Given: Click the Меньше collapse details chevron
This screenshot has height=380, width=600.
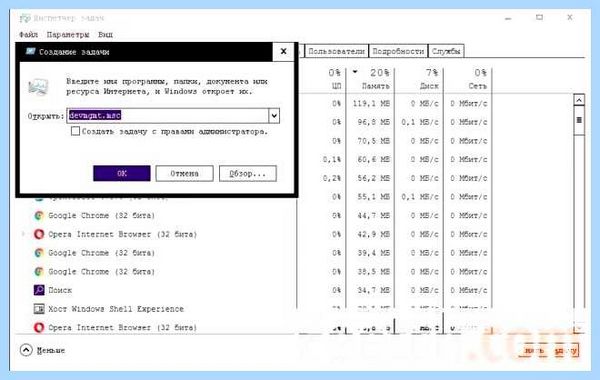Looking at the screenshot, I should point(26,350).
